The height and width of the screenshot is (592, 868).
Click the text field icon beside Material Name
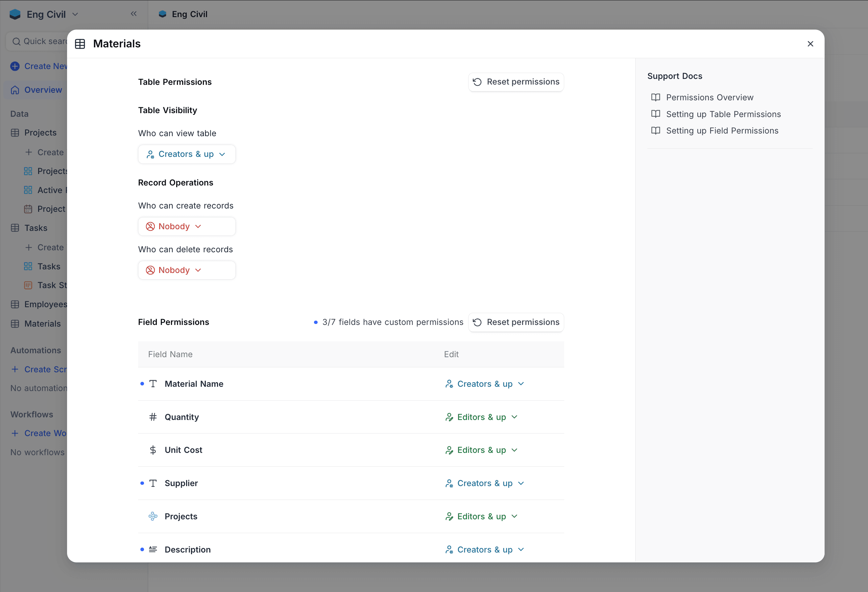point(153,383)
